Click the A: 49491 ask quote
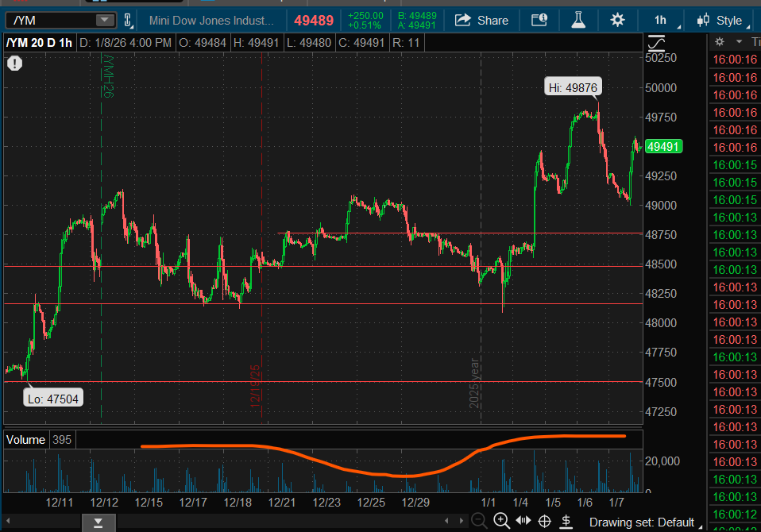Screen dimensions: 761x532 [x=417, y=25]
